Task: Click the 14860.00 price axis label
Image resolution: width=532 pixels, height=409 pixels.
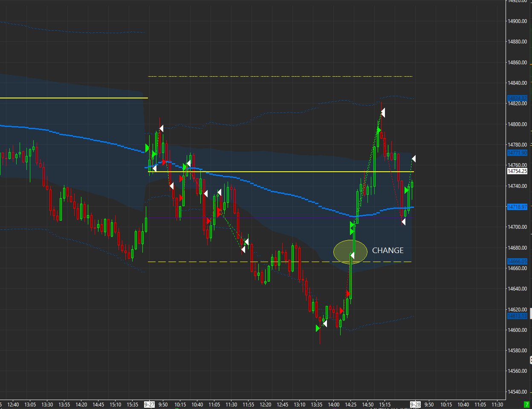Action: (x=517, y=63)
